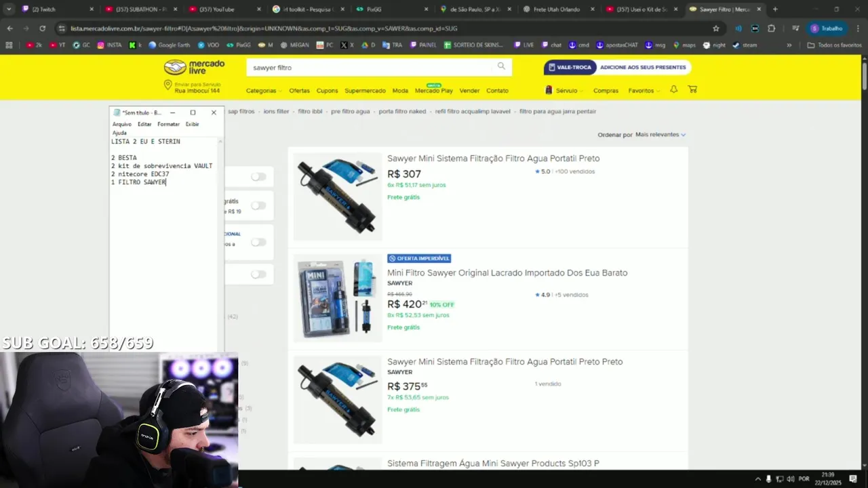Open Notepad Arquivo menu

[122, 124]
